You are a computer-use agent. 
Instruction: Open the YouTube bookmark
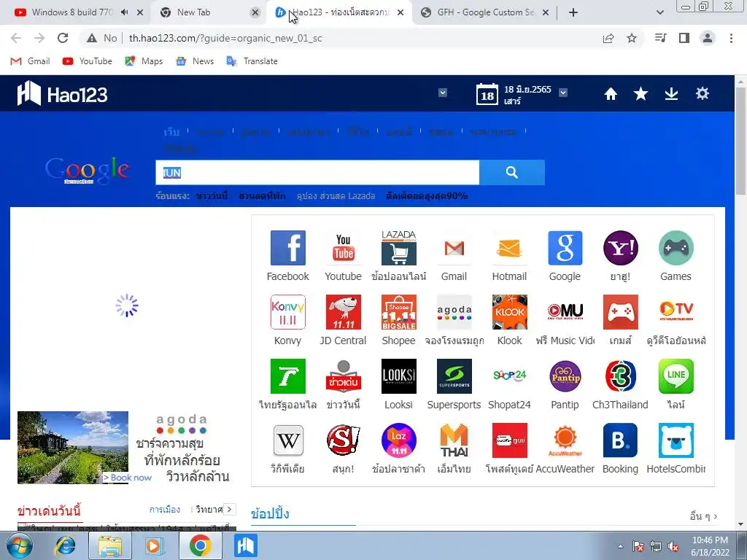pos(88,61)
